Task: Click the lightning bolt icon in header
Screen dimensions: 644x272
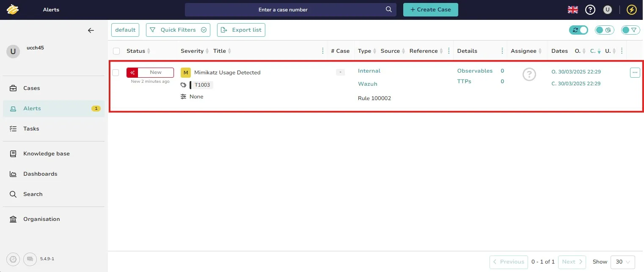Action: pos(631,10)
